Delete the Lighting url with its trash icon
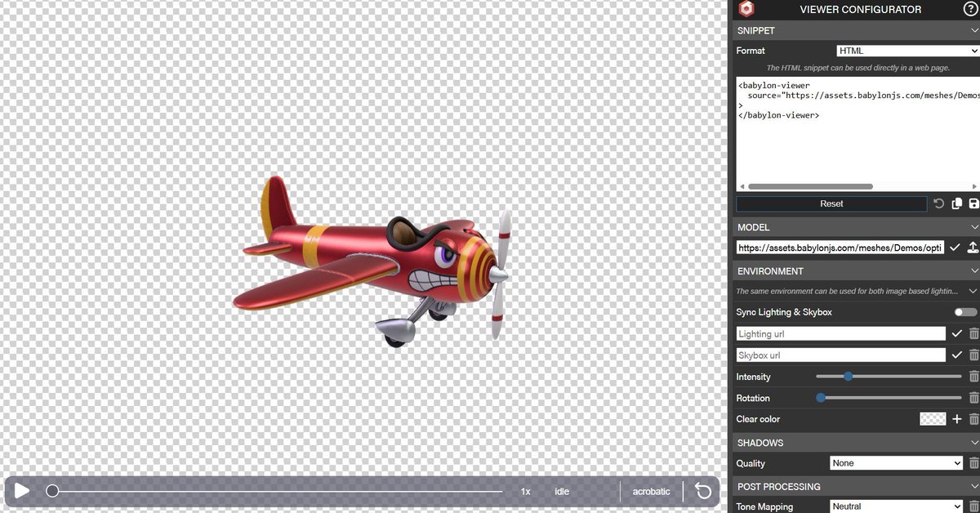 [x=973, y=334]
